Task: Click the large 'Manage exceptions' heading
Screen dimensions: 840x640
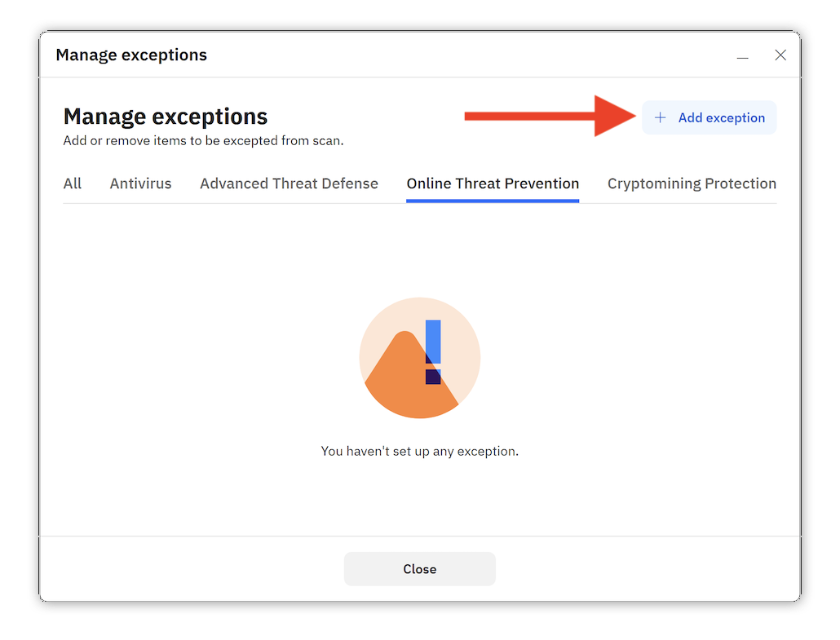Action: (165, 117)
